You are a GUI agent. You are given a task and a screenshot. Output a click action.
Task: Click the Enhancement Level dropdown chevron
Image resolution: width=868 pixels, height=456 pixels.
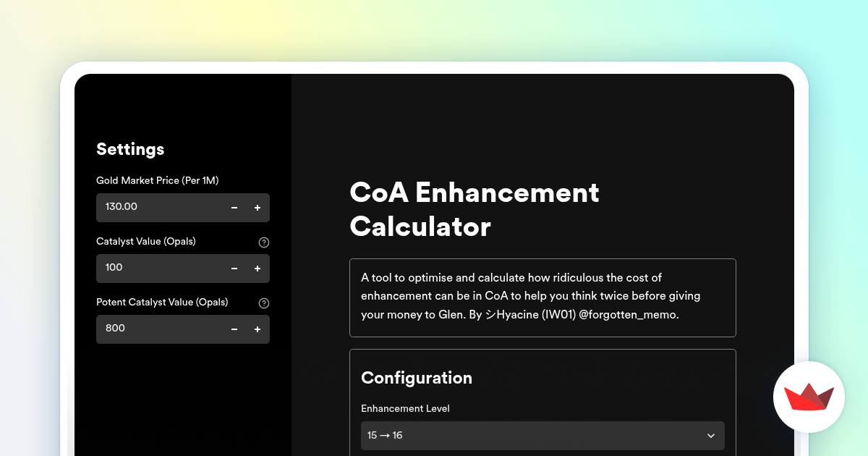pos(711,436)
